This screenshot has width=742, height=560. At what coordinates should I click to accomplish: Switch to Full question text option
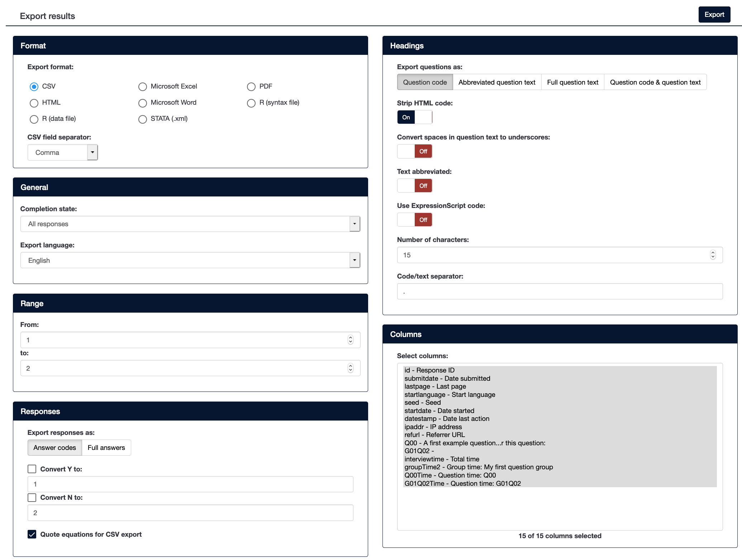[572, 82]
